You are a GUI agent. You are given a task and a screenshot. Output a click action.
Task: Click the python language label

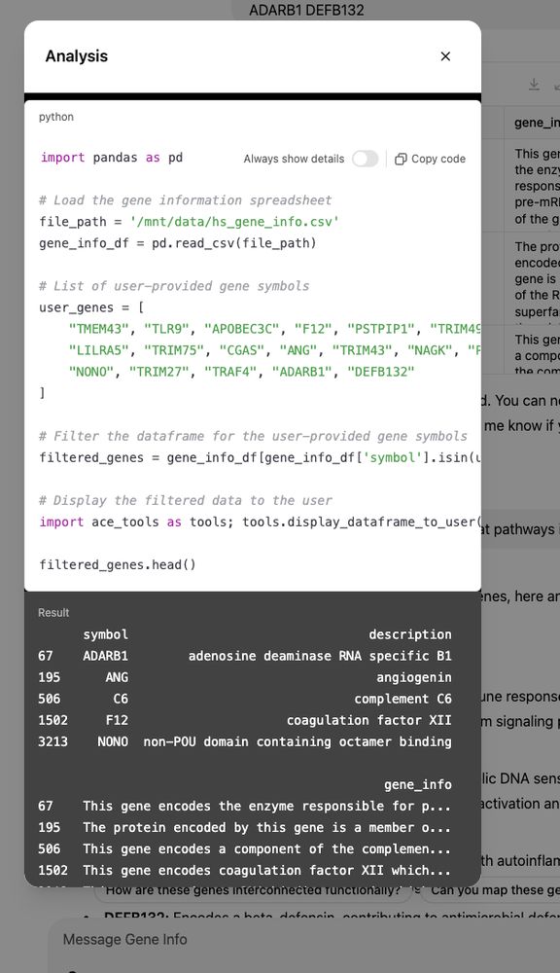[55, 117]
